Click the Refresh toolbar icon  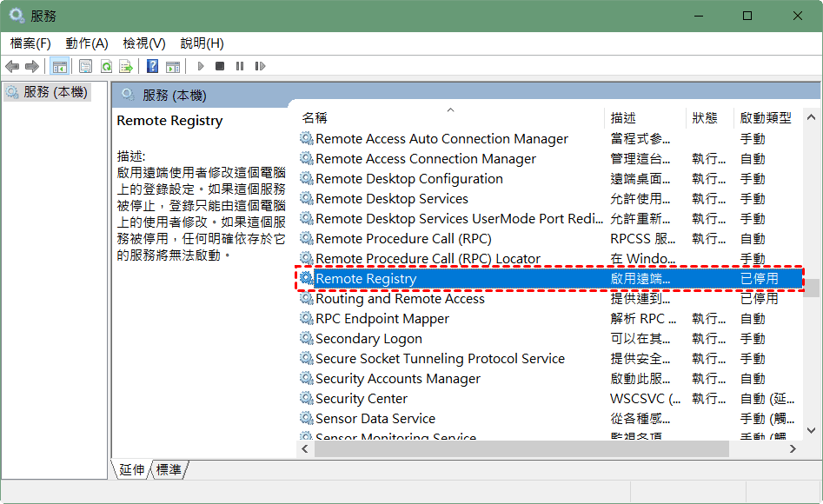(x=106, y=66)
